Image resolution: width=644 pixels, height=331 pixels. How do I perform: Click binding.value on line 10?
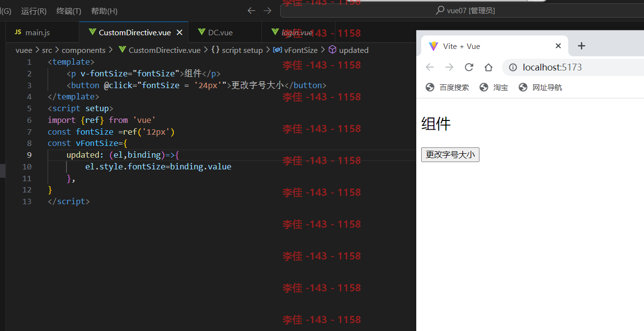(201, 166)
